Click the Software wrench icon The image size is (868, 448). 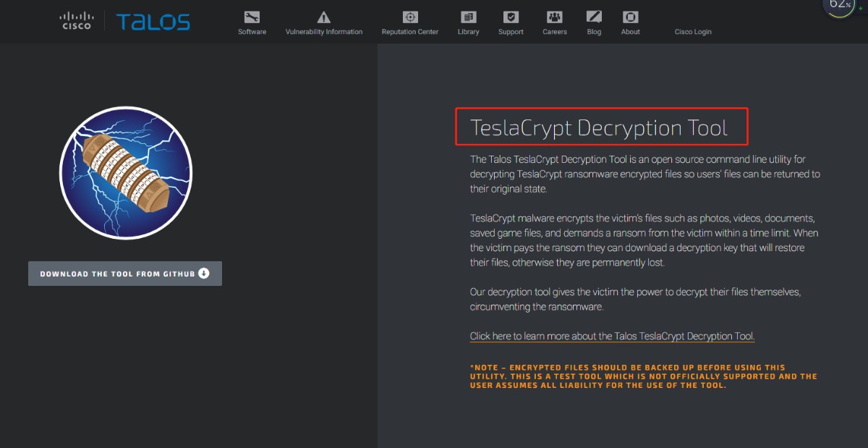pos(252,17)
